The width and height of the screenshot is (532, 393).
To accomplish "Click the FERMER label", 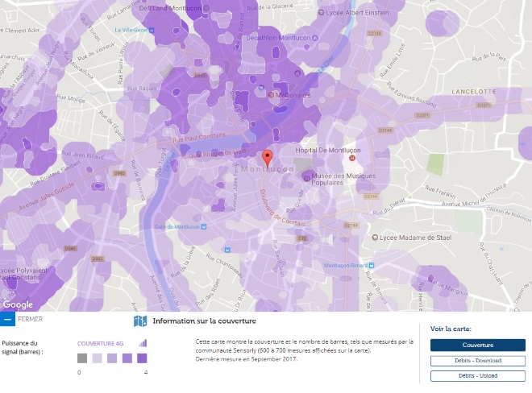I will click(31, 319).
